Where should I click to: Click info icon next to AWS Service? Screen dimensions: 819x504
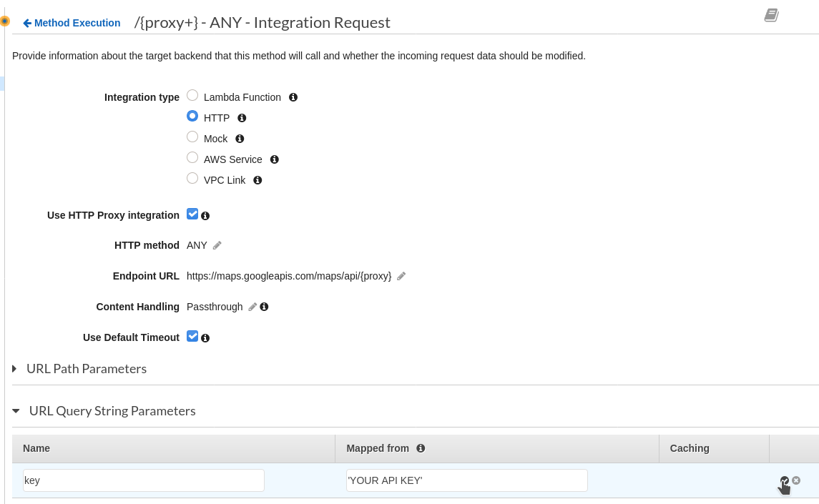(274, 159)
